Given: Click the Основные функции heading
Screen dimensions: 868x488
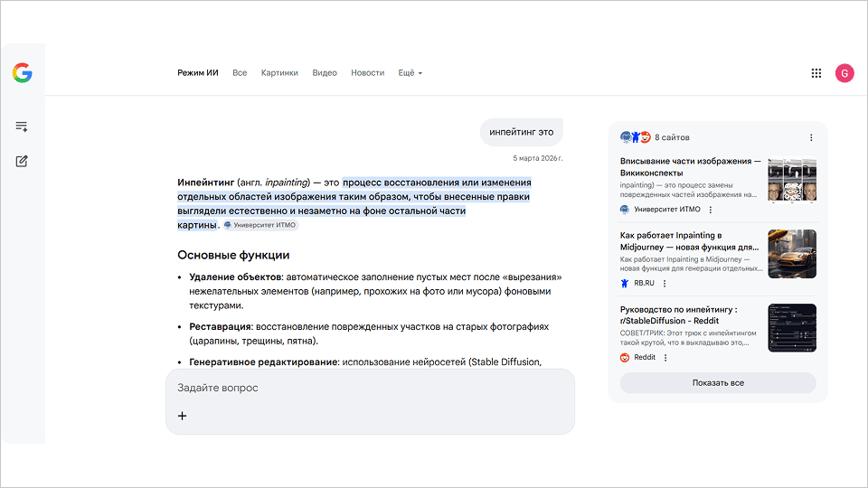Looking at the screenshot, I should 233,255.
